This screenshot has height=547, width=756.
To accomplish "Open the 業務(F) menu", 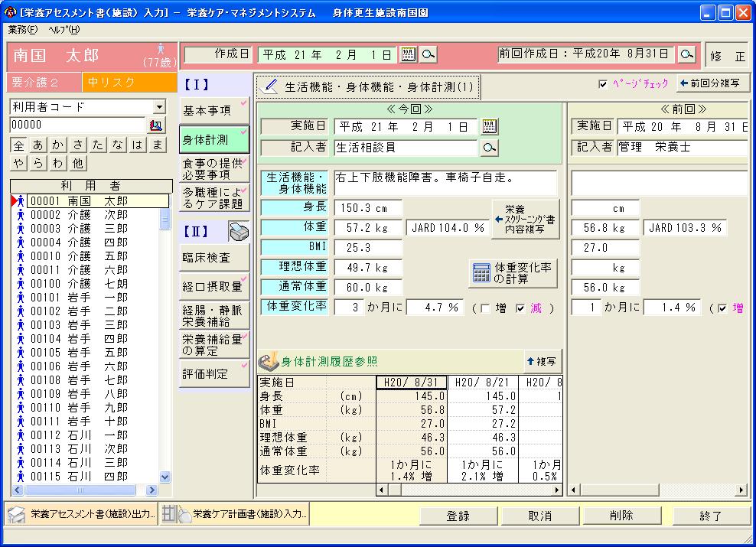I will tap(23, 30).
